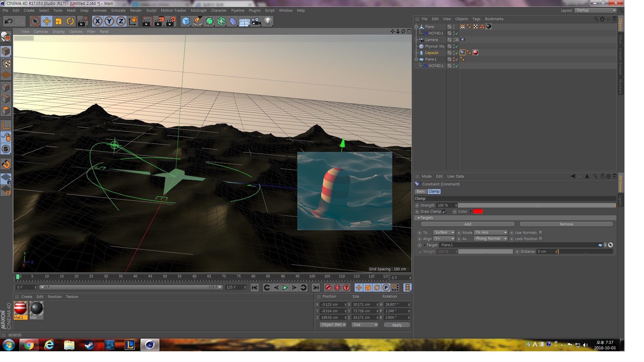Click the Strength animation radio dot
Viewport: 644px width, 362px height.
point(417,206)
